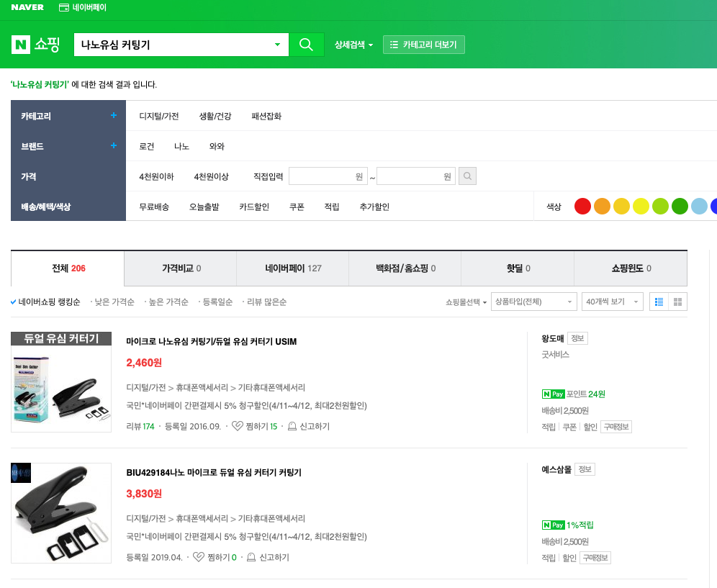Toggle the extra discount filter 추가할인
The image size is (717, 588).
click(374, 207)
